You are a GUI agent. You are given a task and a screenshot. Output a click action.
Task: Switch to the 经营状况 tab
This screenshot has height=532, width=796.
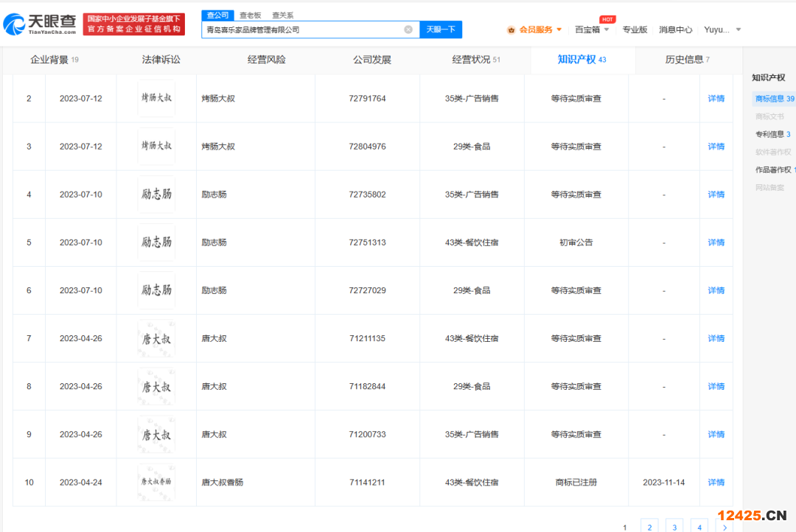coord(476,60)
